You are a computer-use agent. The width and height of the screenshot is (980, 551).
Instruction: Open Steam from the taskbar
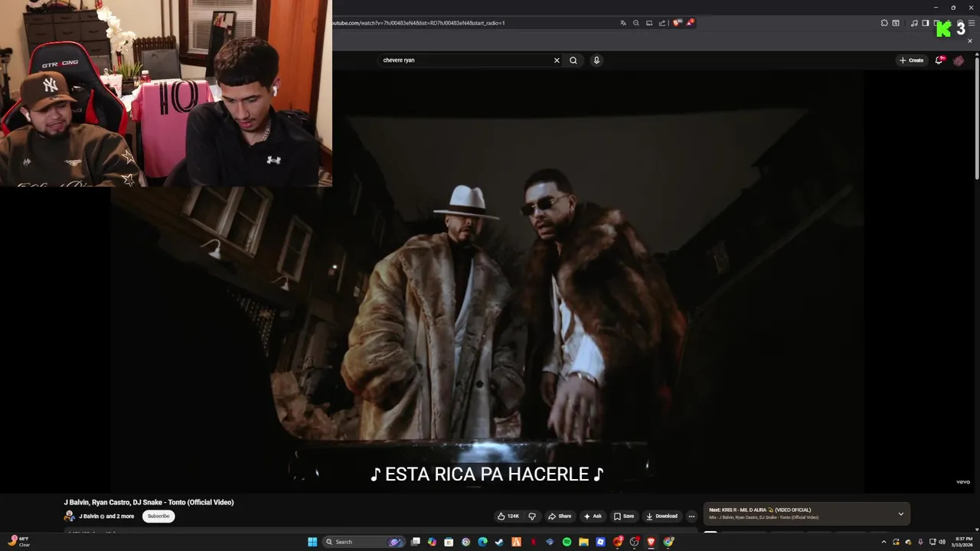click(x=499, y=542)
